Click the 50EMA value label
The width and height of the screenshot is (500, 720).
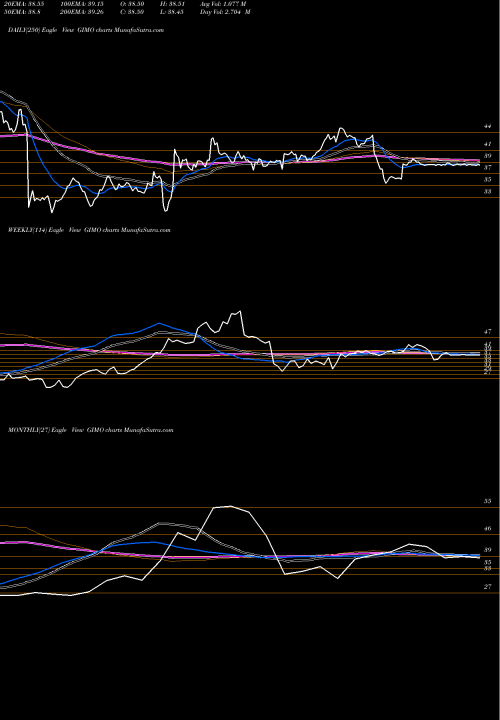click(23, 12)
